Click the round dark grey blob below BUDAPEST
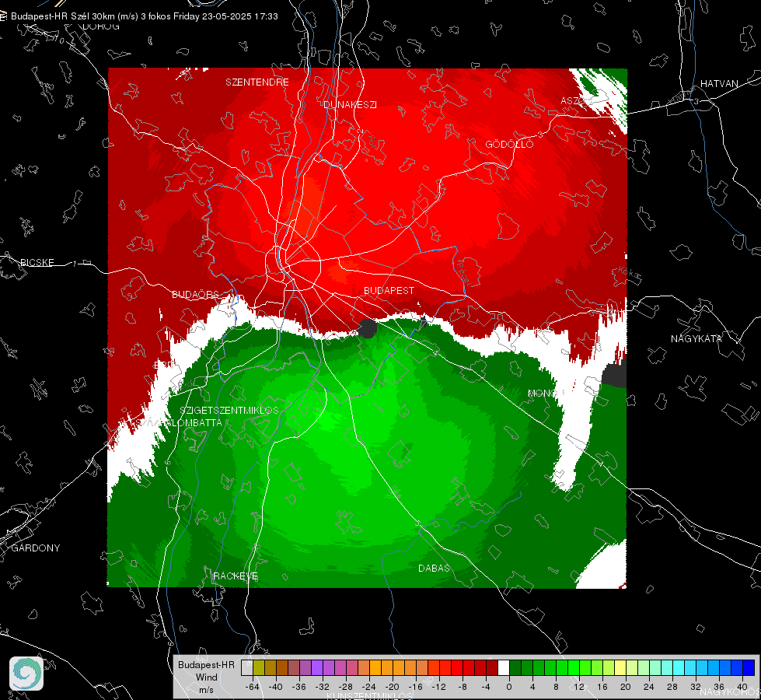The height and width of the screenshot is (700, 761). coord(367,328)
